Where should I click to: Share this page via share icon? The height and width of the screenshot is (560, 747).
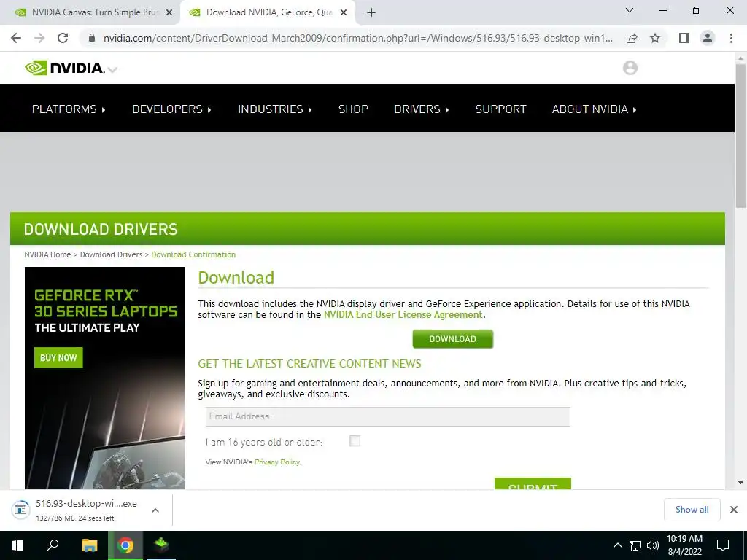tap(632, 38)
